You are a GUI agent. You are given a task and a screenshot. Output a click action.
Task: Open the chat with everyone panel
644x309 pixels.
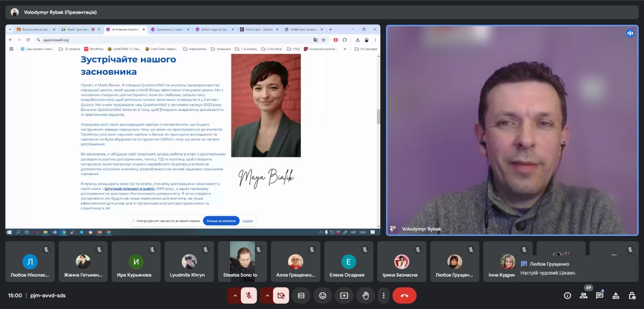[600, 296]
